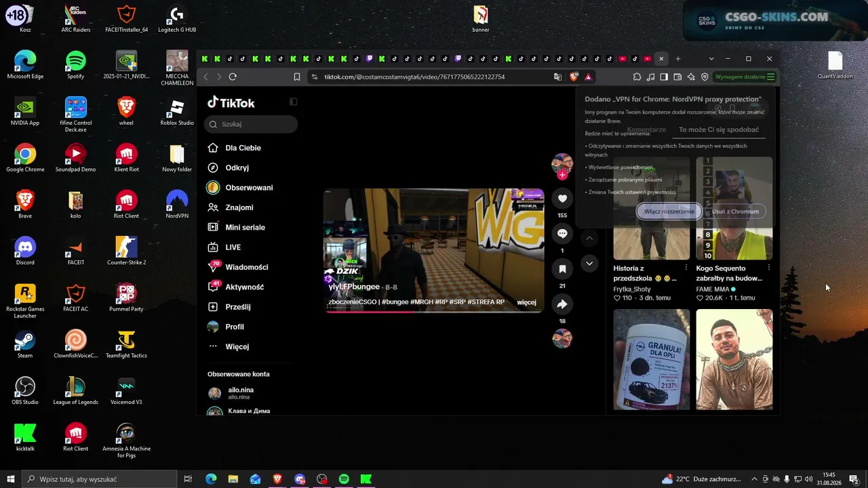
Task: Open Rockstar Games Launcher desktop icon
Action: (x=25, y=300)
